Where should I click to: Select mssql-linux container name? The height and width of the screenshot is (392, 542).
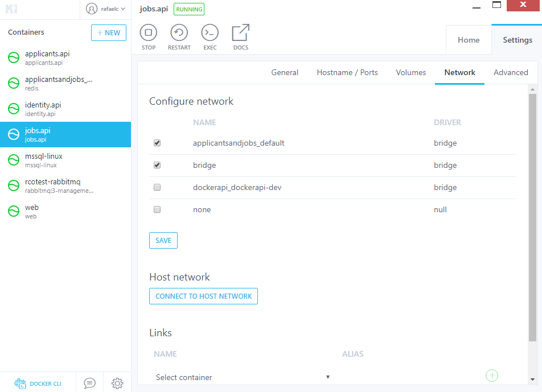(43, 156)
